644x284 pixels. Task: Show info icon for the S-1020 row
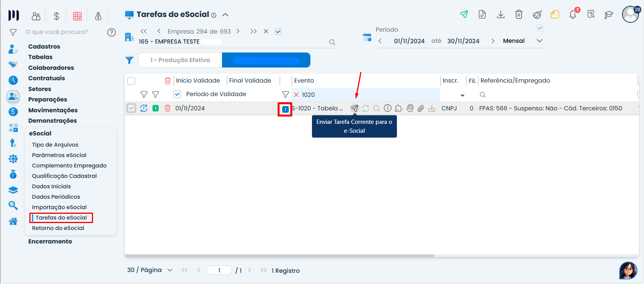388,108
